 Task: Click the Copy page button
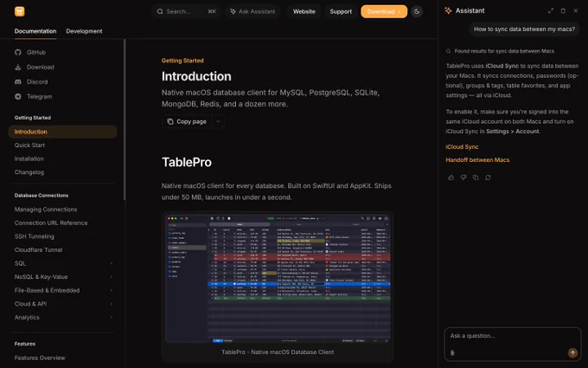[187, 121]
